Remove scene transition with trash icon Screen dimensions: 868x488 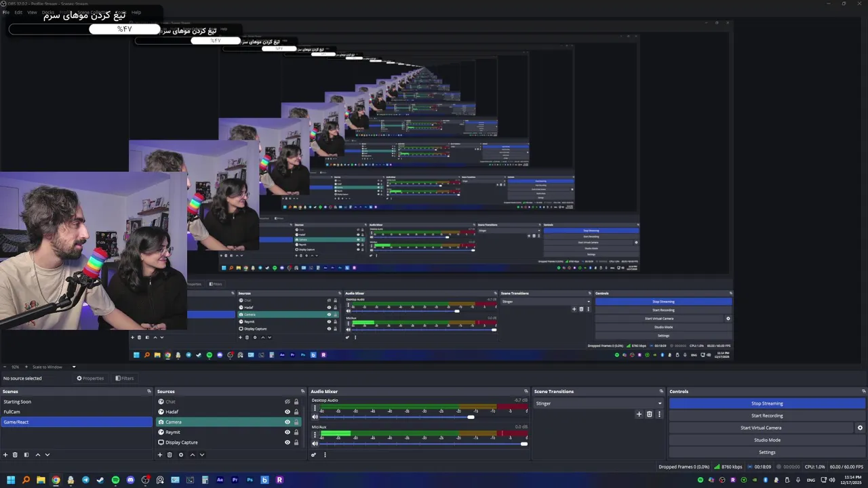coord(649,414)
